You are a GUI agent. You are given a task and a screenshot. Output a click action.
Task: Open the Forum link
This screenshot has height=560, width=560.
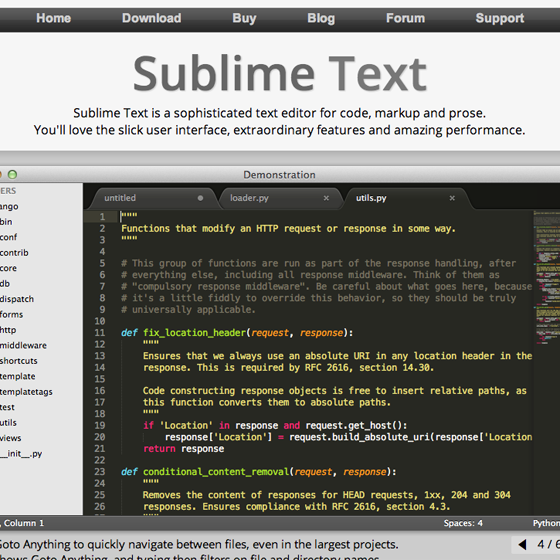coord(405,18)
